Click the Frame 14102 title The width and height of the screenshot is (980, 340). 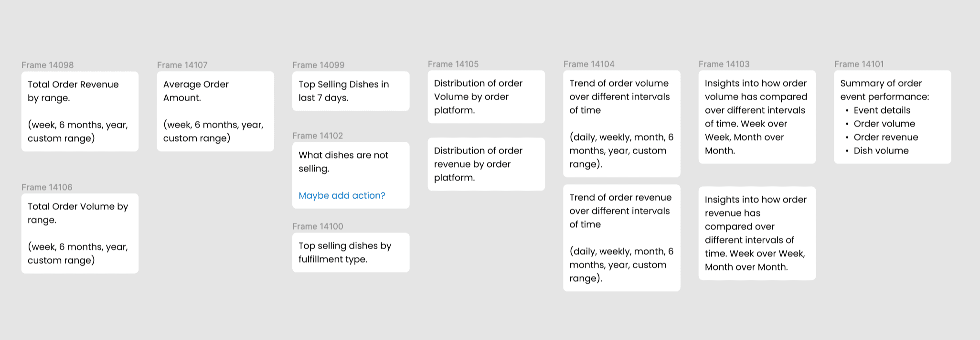click(317, 136)
